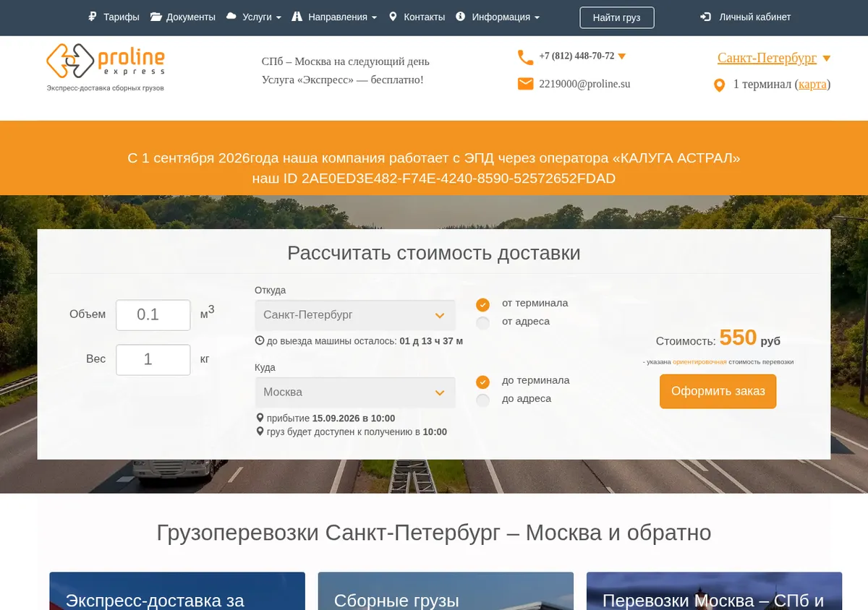Click the Proline Express logo
The height and width of the screenshot is (610, 868).
pyautogui.click(x=106, y=67)
